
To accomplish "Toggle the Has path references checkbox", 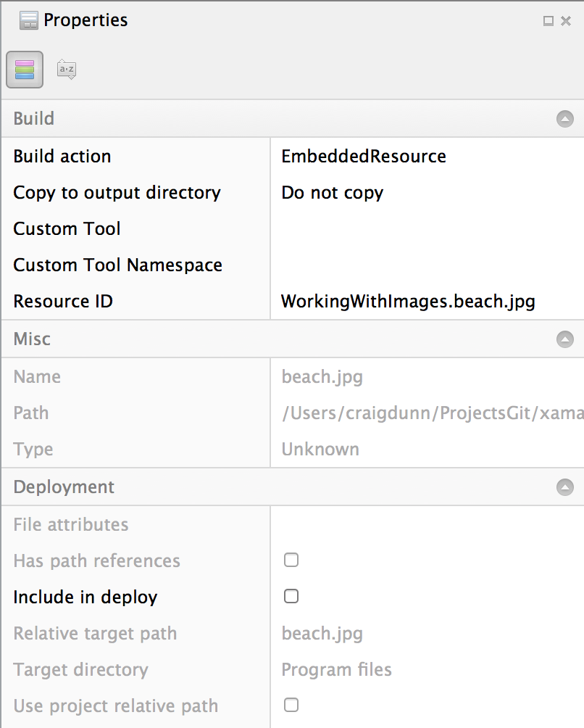I will point(291,560).
